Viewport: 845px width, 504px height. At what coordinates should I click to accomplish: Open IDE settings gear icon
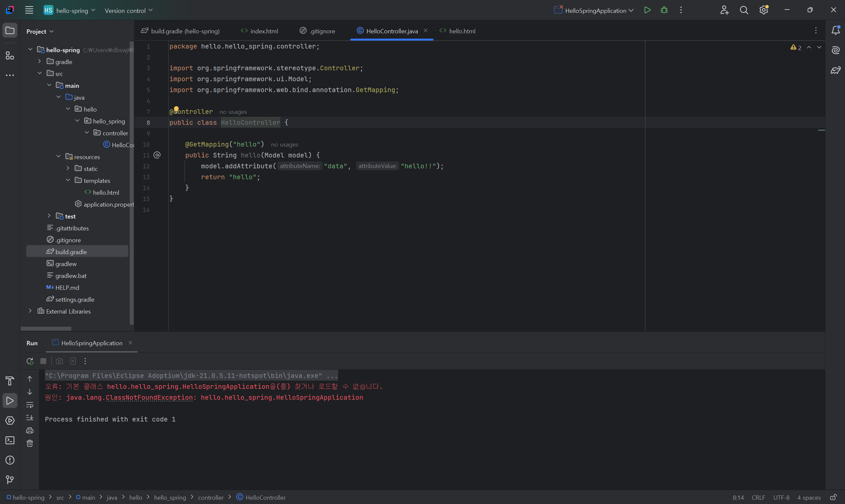764,10
